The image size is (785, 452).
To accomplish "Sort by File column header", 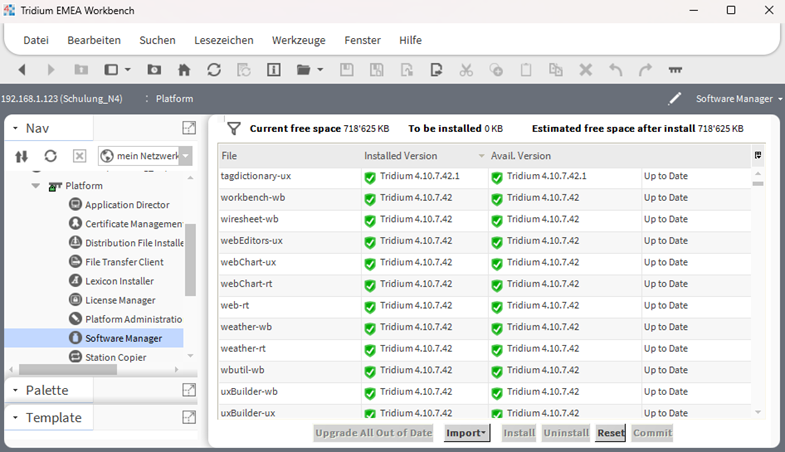I will [x=289, y=156].
